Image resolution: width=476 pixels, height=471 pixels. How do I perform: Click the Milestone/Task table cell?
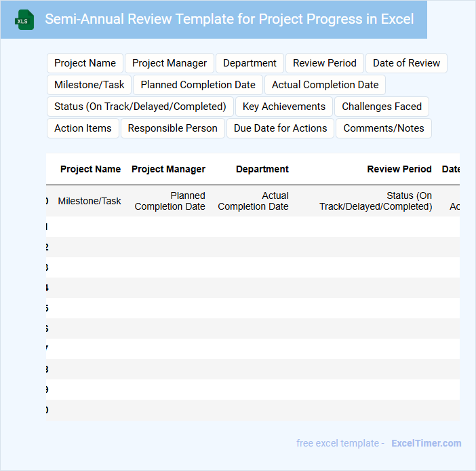(x=90, y=201)
